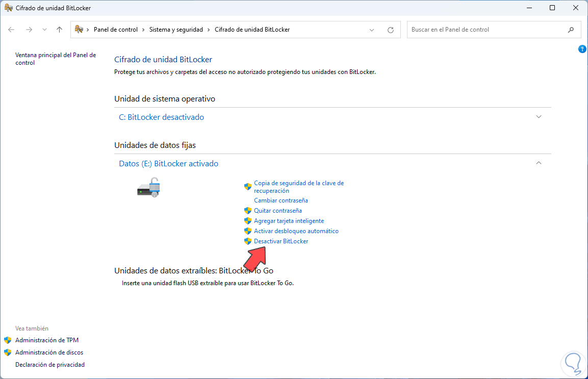Open the address bar history dropdown
This screenshot has width=588, height=379.
372,30
